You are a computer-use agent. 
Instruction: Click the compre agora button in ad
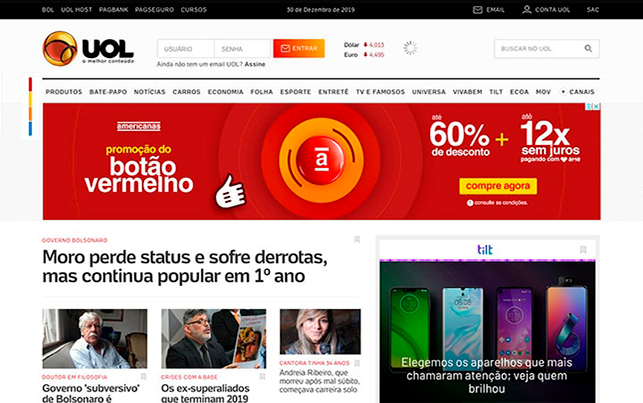pyautogui.click(x=498, y=186)
